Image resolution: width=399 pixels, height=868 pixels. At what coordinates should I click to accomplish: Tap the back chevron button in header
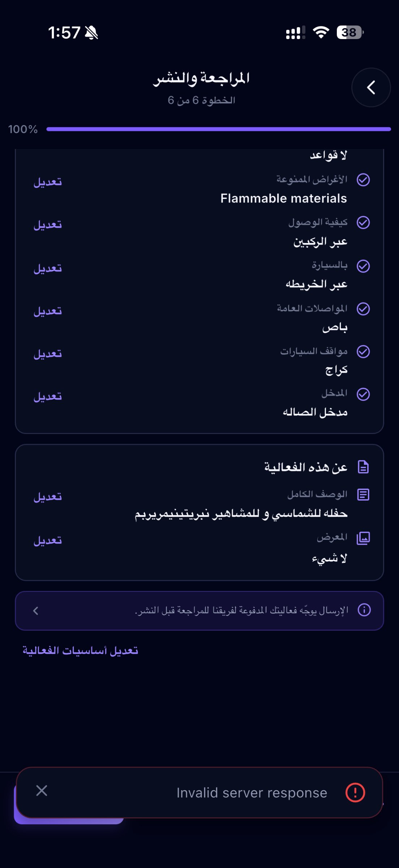(371, 88)
